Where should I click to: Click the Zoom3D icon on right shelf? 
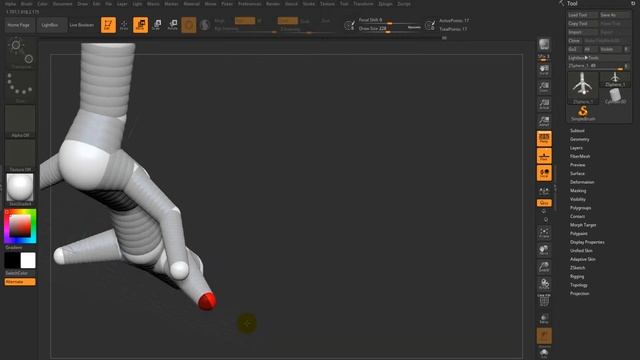(x=544, y=267)
